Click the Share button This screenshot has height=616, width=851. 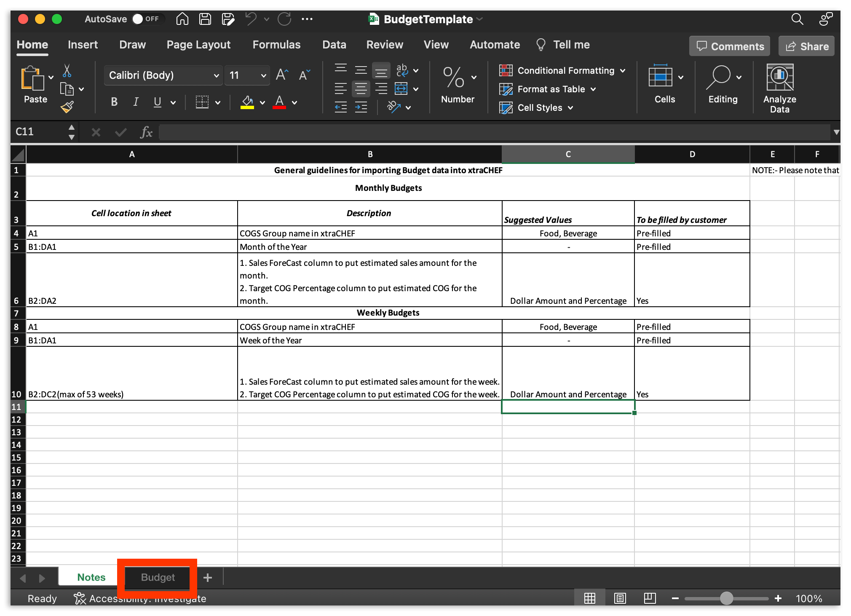tap(807, 46)
